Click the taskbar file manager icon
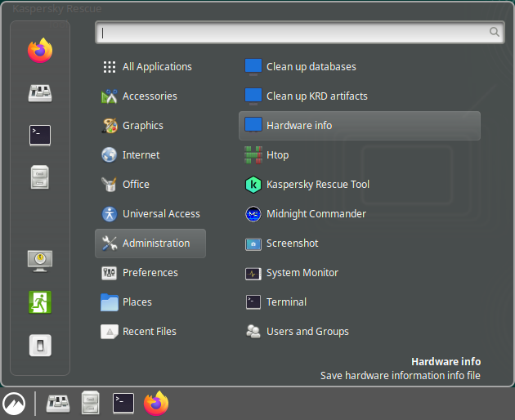This screenshot has width=515, height=420. tap(91, 403)
